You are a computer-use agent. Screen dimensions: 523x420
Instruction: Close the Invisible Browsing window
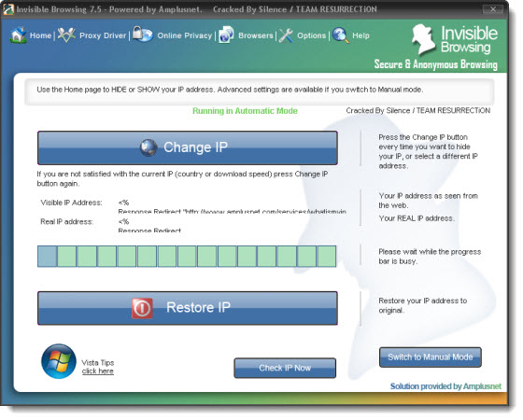(x=493, y=9)
